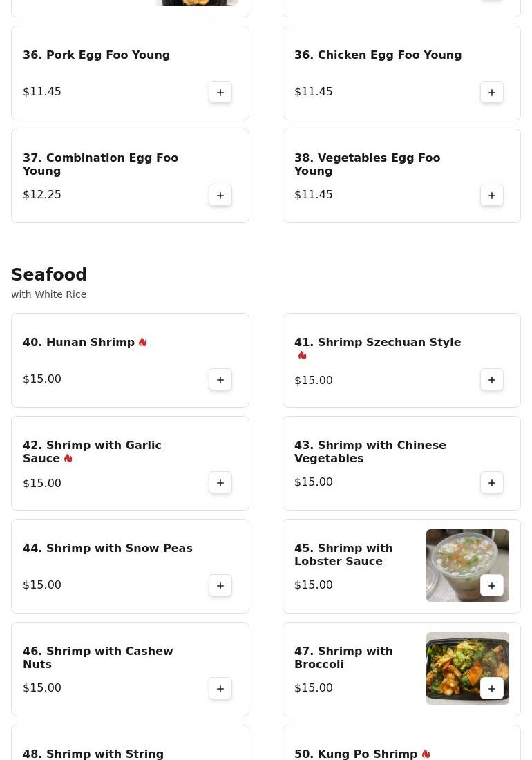Click the Seafood section heading

[49, 275]
